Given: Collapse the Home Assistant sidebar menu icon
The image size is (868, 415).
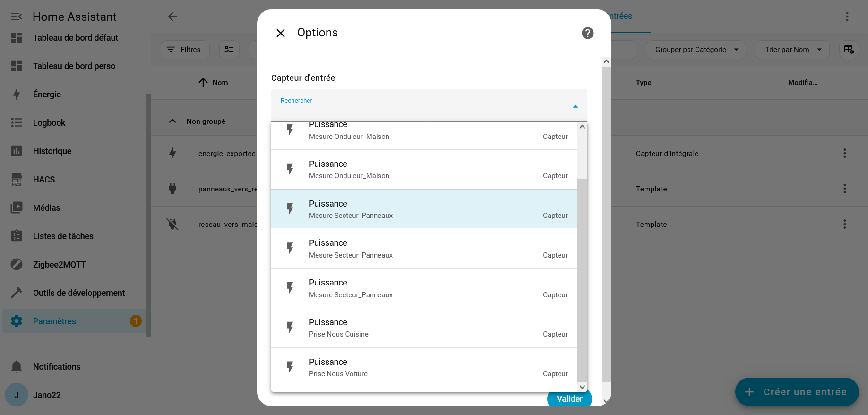Looking at the screenshot, I should (x=17, y=17).
